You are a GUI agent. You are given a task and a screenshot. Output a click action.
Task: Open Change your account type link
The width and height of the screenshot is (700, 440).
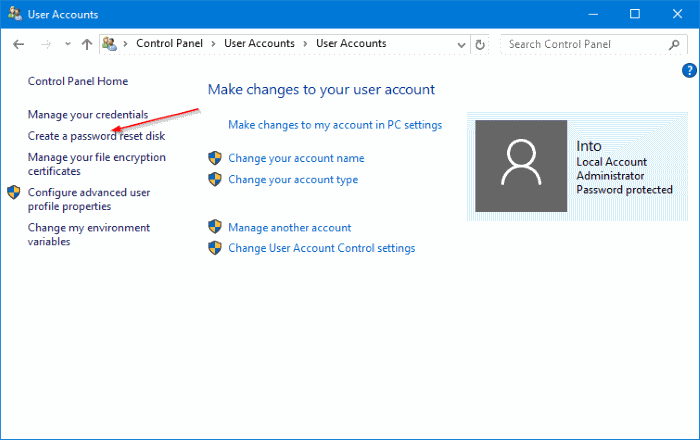coord(293,180)
